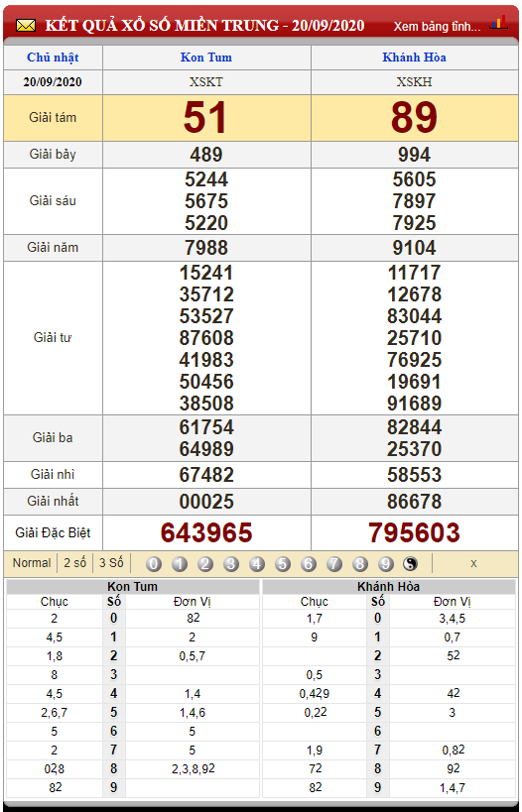Switch to Normal display mode
Image resolution: width=522 pixels, height=812 pixels.
click(32, 563)
